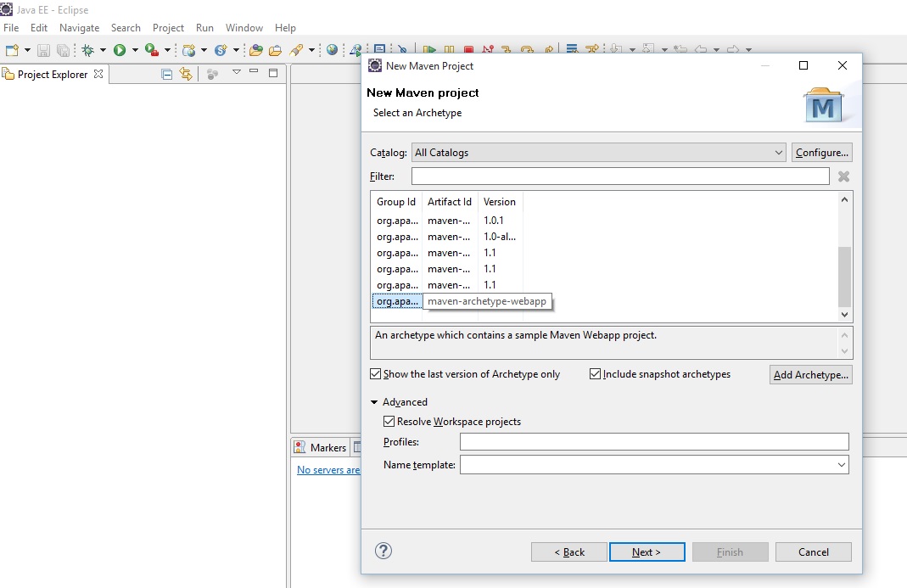Click the Open Task folder icon
The image size is (907, 588).
(276, 50)
